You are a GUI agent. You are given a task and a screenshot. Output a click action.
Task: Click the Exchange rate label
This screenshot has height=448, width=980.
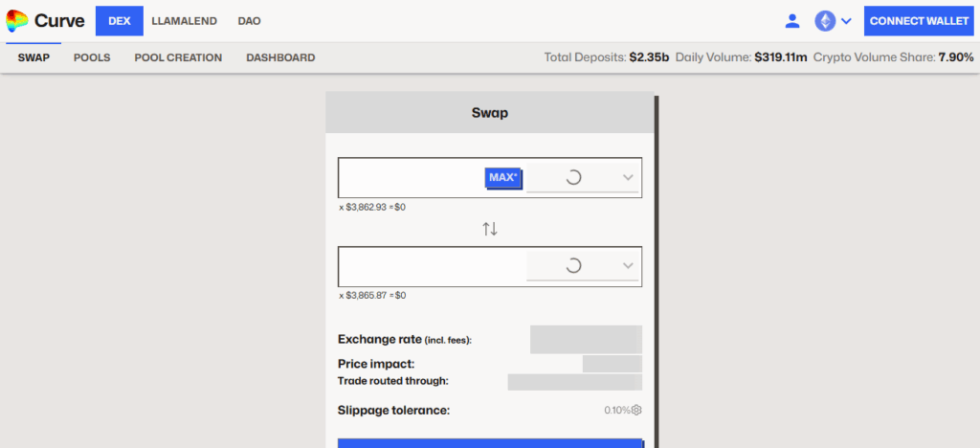(x=405, y=340)
